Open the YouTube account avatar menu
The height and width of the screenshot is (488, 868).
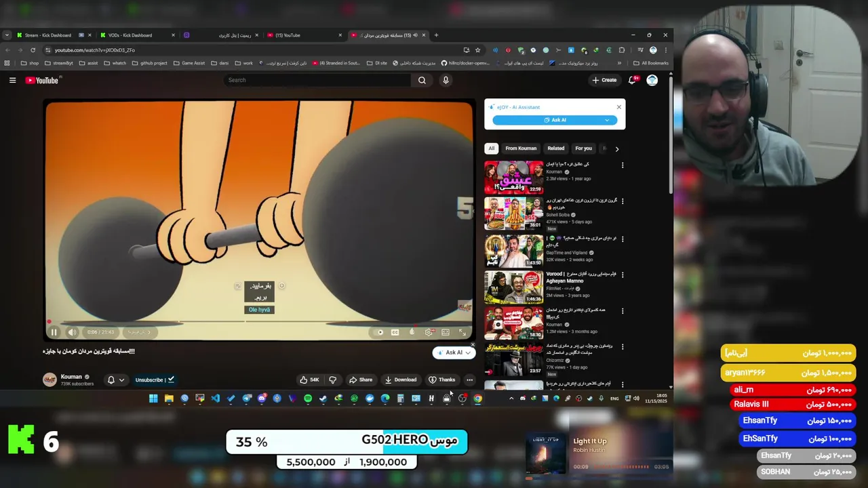[652, 80]
